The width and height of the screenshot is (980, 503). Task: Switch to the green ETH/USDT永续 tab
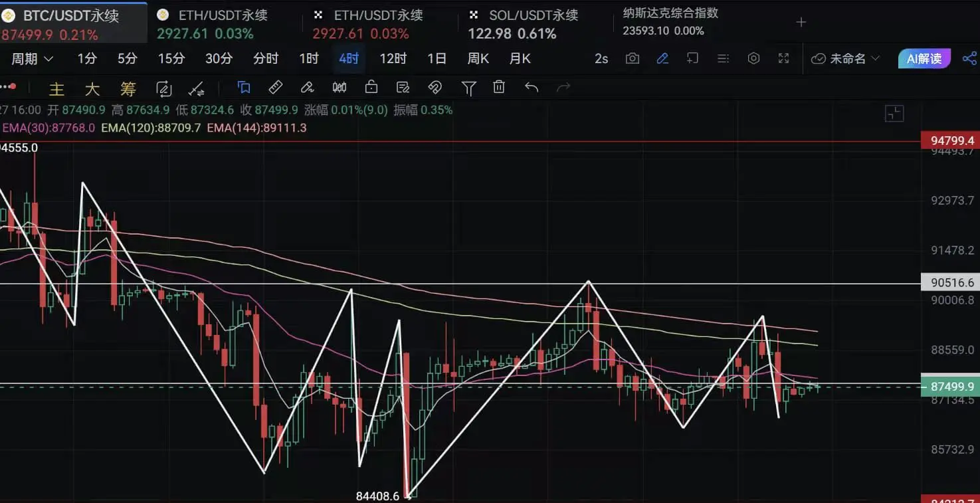212,24
